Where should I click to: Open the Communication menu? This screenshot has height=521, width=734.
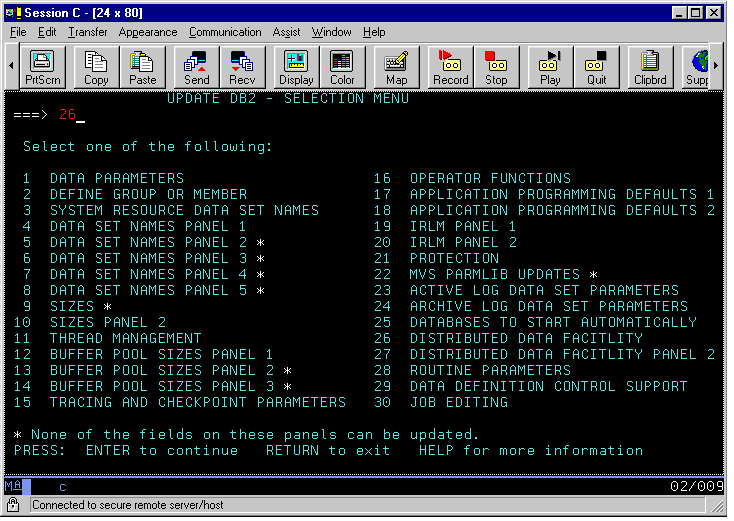coord(225,32)
